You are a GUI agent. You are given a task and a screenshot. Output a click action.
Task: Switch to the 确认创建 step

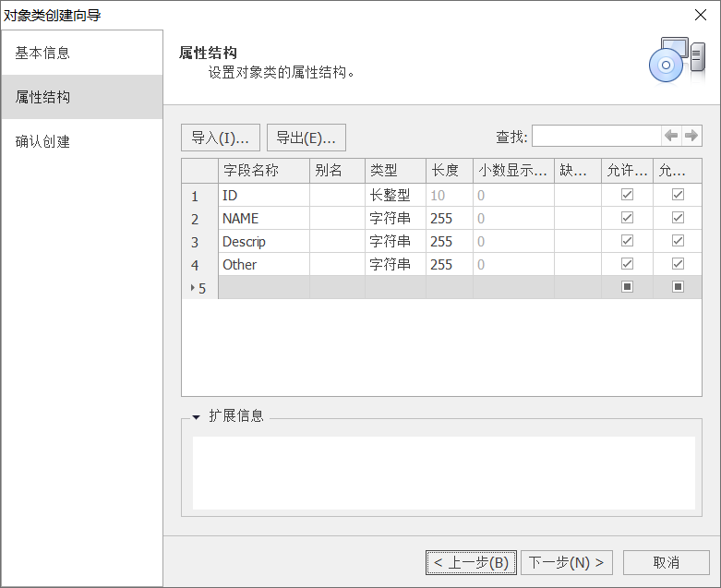(42, 141)
